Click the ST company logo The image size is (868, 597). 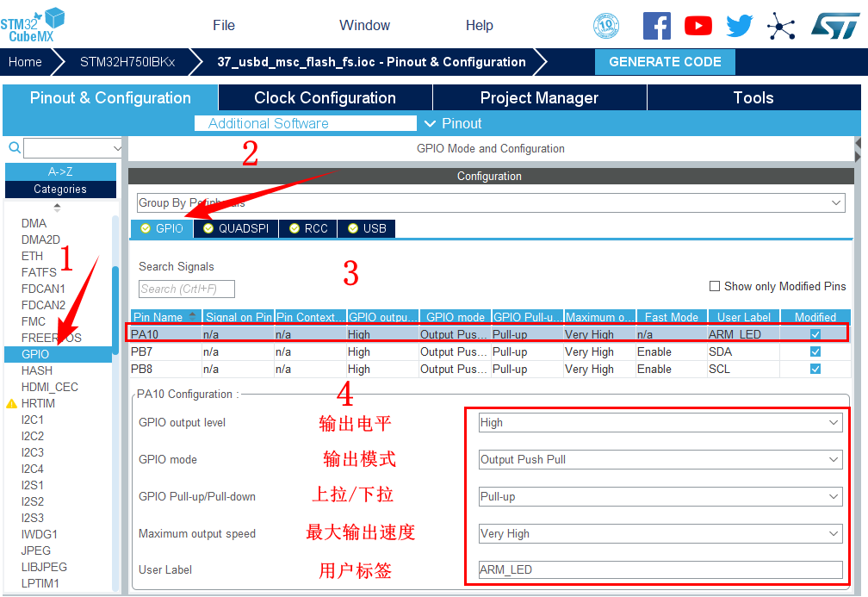point(834,25)
